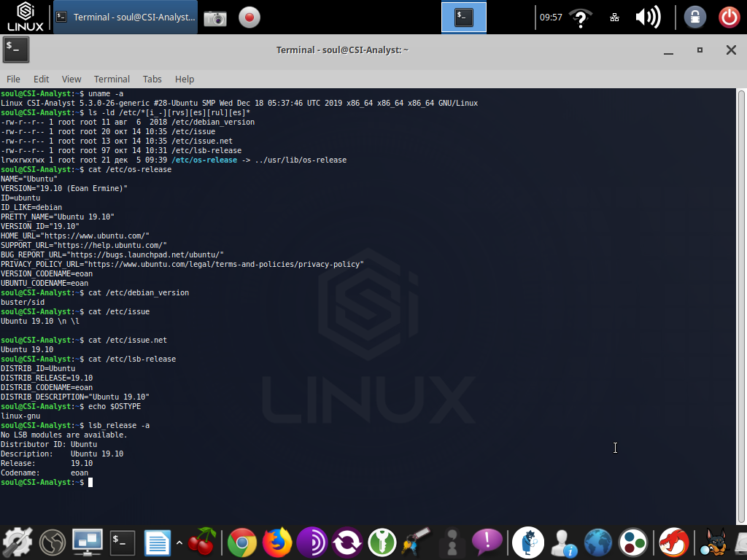
Task: Launch Firefox from the dock
Action: click(x=276, y=542)
